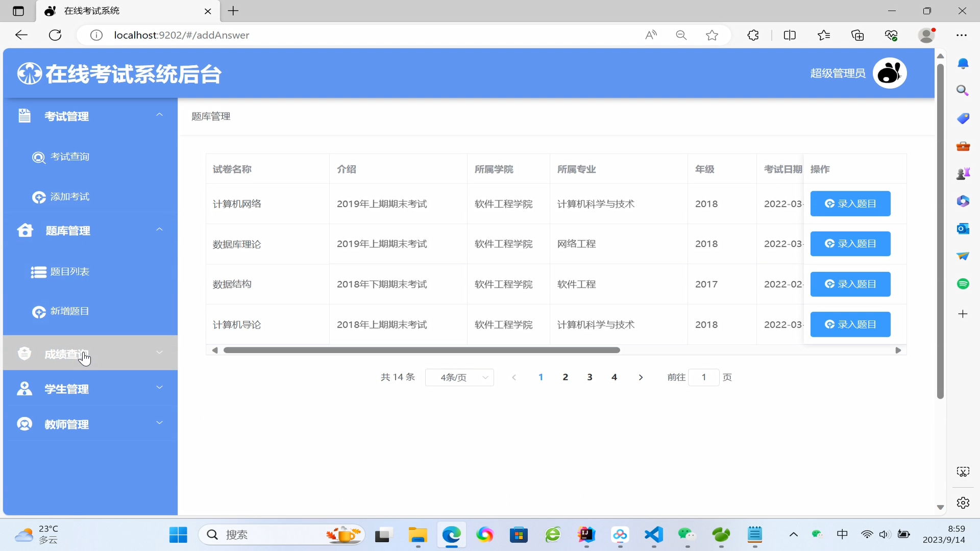
Task: Click the 学生管理 person icon
Action: coord(24,389)
